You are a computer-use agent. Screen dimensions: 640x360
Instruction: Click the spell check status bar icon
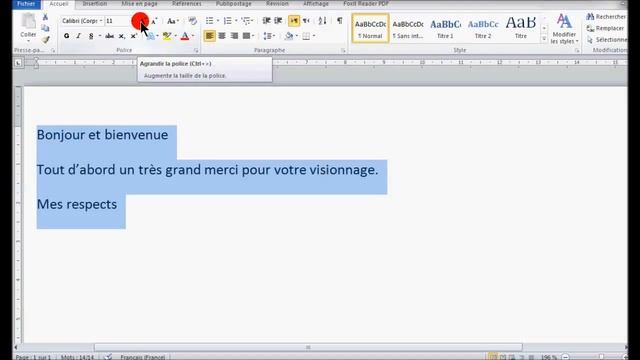pos(108,357)
